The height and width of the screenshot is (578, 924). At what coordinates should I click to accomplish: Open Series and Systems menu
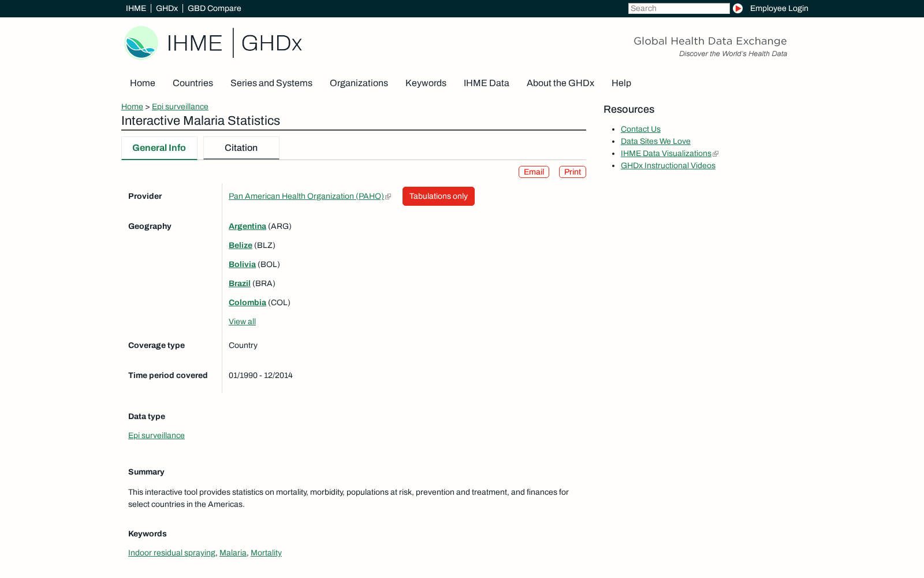(x=271, y=83)
